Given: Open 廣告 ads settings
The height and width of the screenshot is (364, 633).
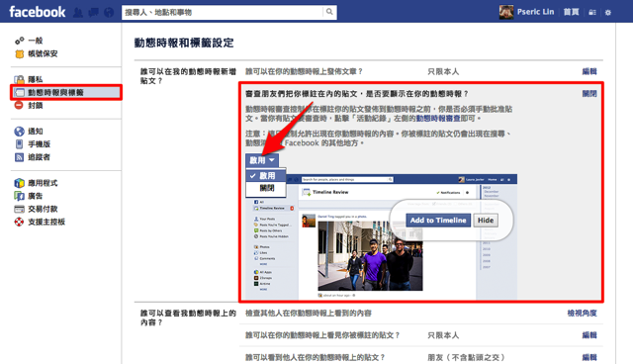Looking at the screenshot, I should pos(36,196).
